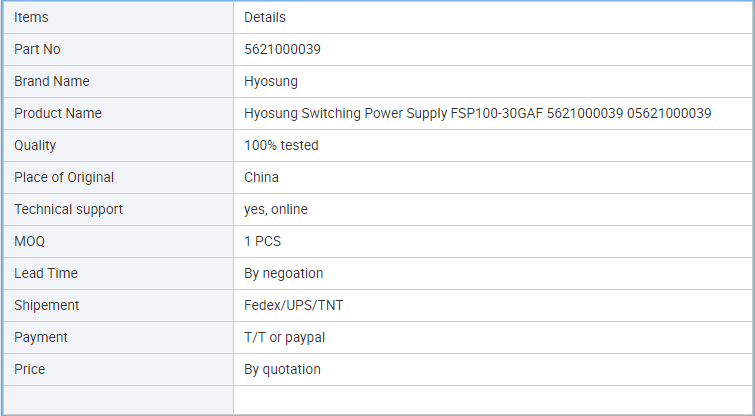The image size is (755, 416).
Task: Select the 'Place of Original' cell
Action: coord(64,177)
